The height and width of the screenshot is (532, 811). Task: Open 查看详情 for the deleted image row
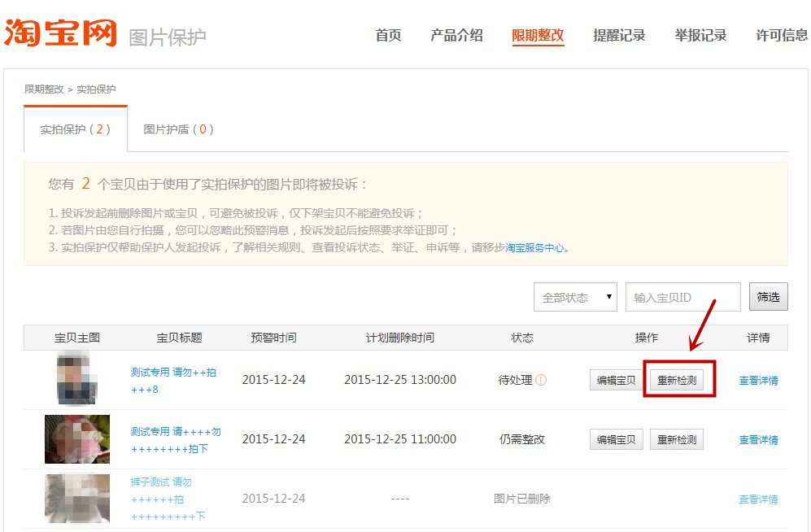pos(758,499)
